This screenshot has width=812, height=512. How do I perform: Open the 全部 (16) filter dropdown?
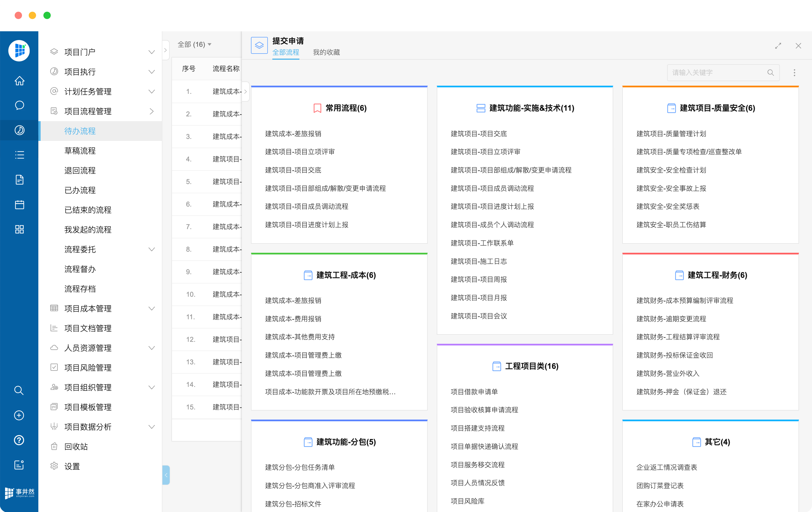click(x=195, y=45)
